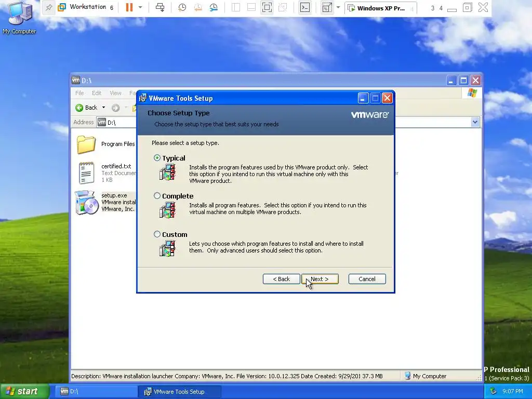532x399 pixels.
Task: Switch to the Windows XP Pr... tab
Action: 381,8
